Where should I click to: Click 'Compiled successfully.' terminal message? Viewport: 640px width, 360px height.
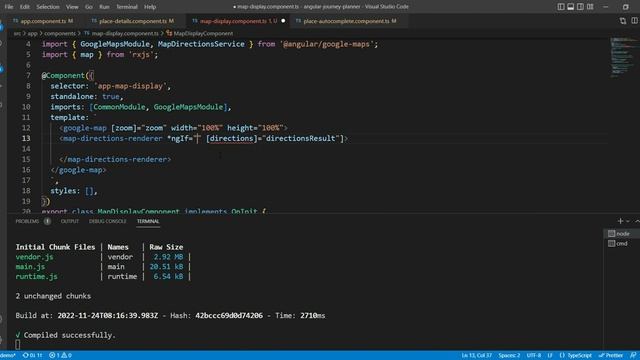click(x=69, y=335)
